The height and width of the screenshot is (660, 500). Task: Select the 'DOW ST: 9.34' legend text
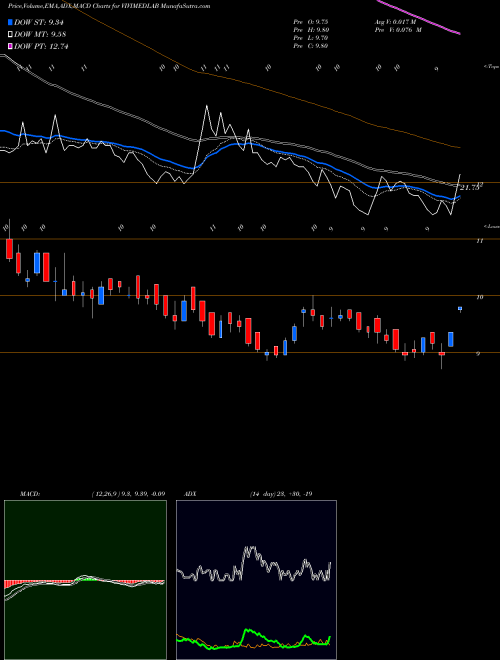click(41, 22)
